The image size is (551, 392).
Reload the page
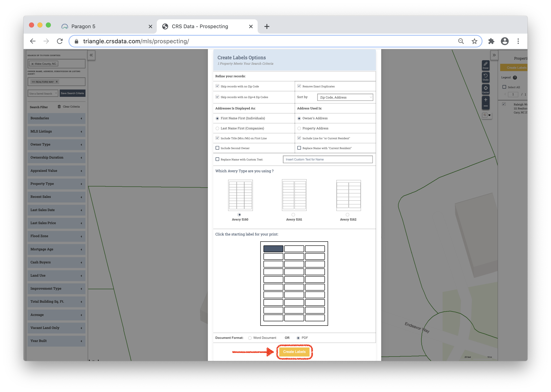coord(60,41)
